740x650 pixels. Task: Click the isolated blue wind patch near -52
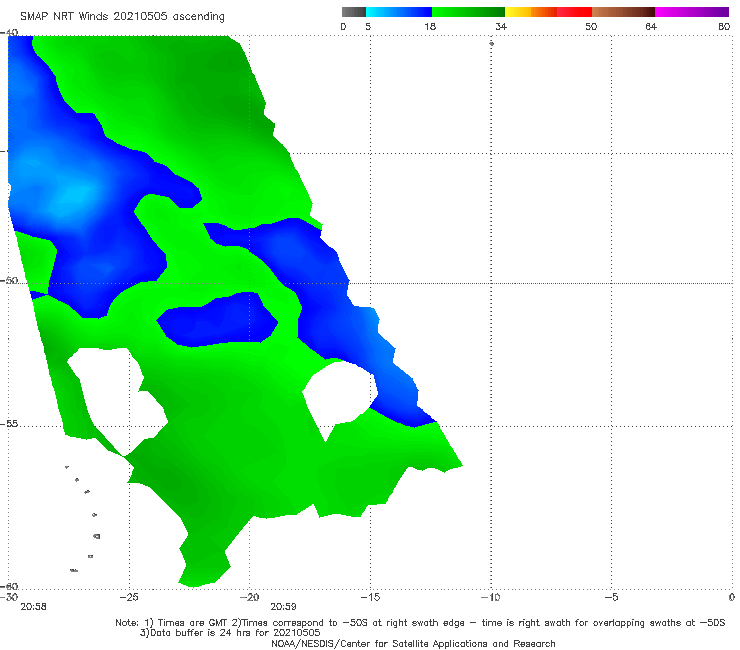[217, 320]
